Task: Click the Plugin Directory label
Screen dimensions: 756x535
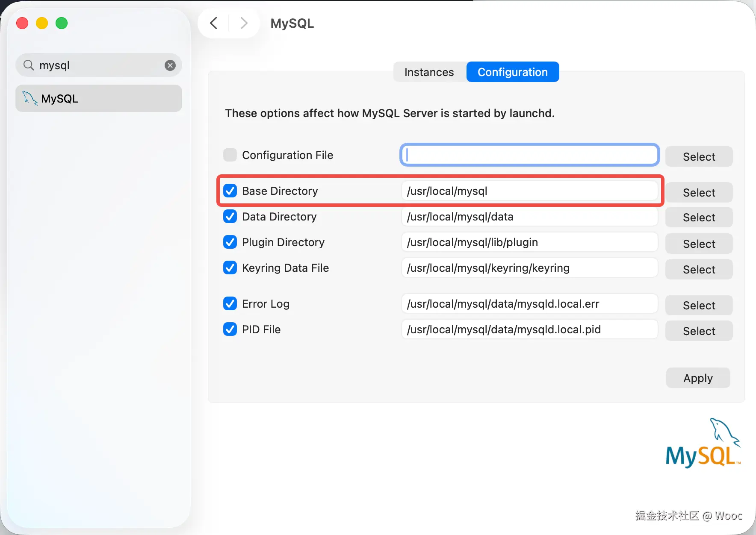Action: 283,242
